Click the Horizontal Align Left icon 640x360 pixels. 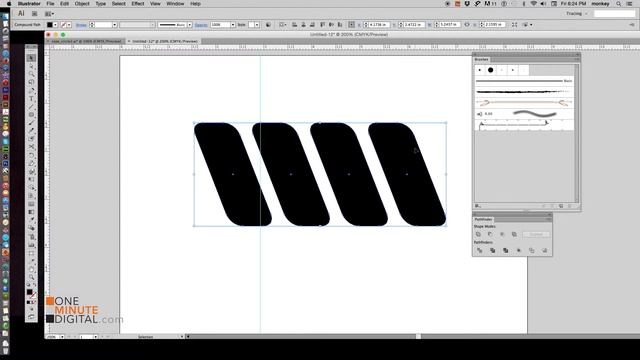[294, 25]
